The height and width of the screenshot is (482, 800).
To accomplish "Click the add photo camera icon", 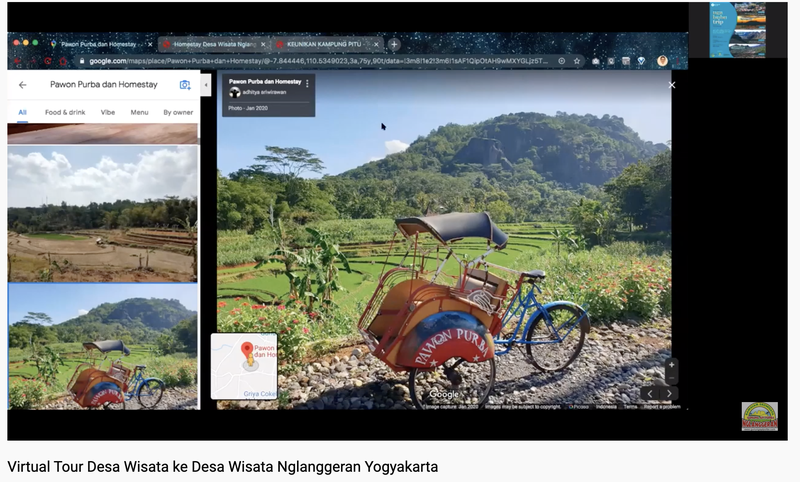I will (x=184, y=85).
